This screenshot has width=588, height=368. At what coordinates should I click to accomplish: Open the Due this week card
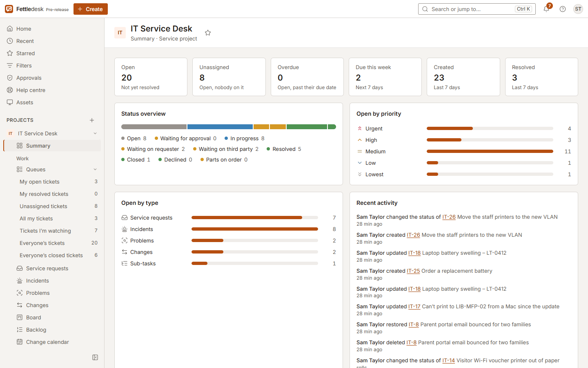[x=385, y=77]
